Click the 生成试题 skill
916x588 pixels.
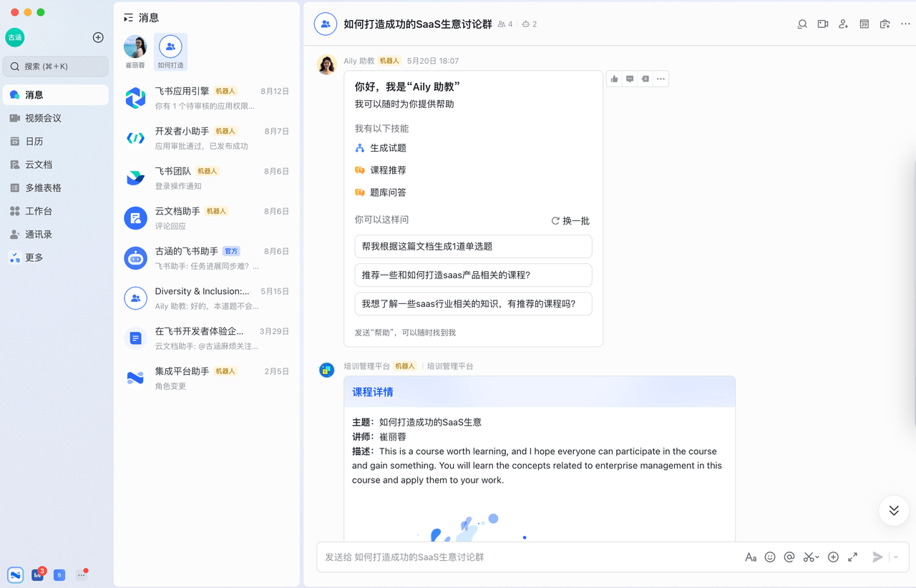tap(381, 148)
